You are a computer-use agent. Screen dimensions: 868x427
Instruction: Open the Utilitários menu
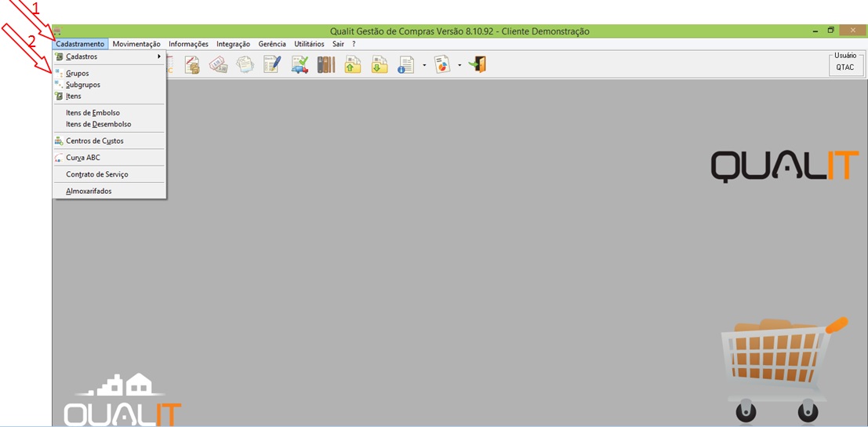point(310,44)
